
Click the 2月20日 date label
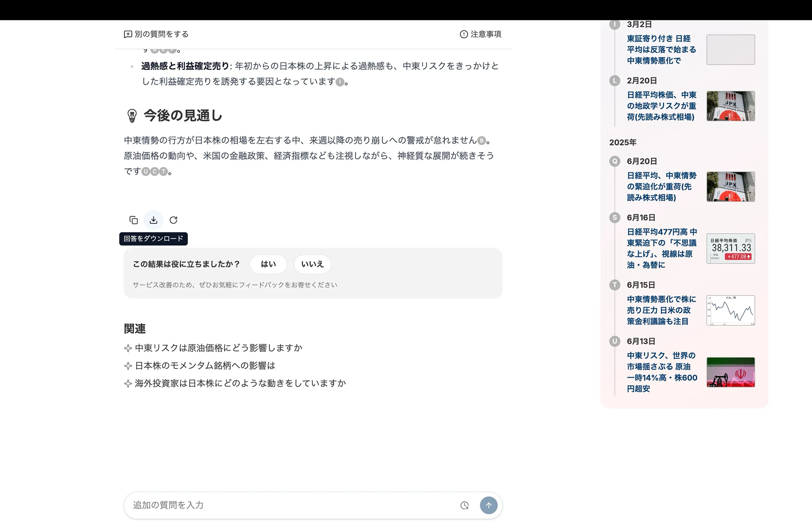[x=642, y=81]
